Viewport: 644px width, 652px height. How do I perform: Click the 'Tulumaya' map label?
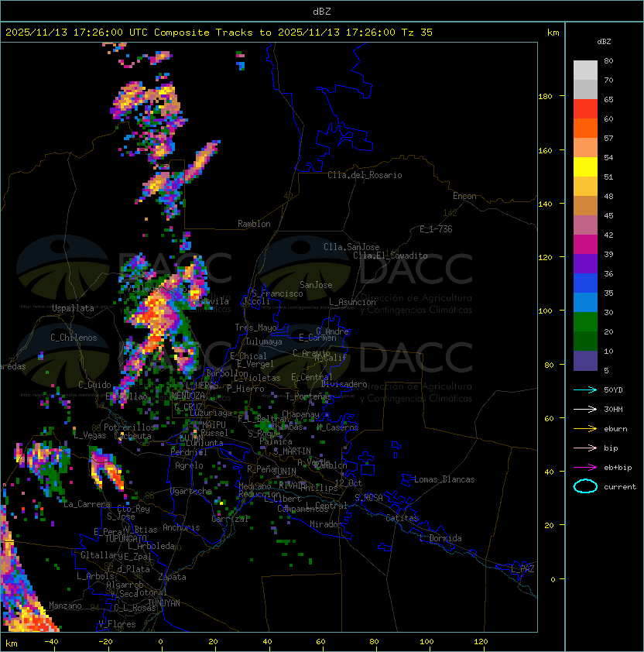tap(264, 341)
